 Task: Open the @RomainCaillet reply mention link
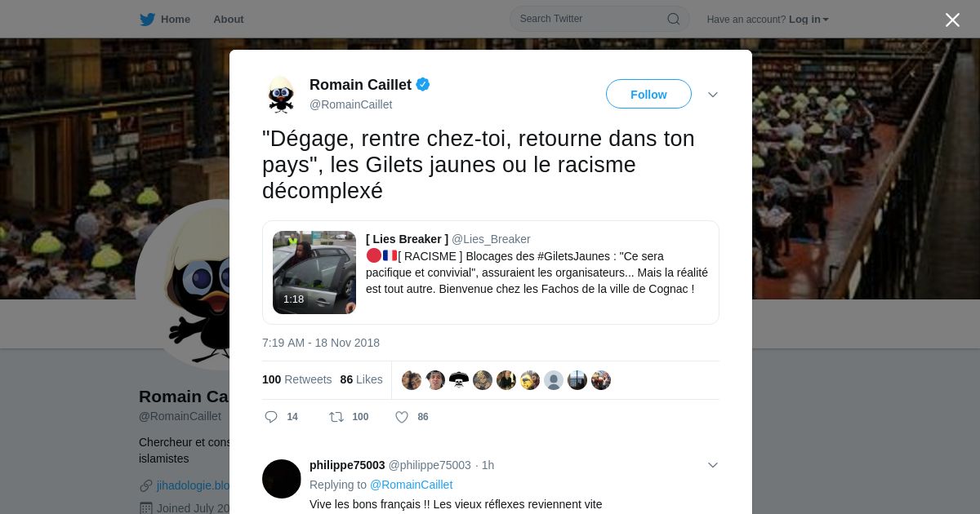[x=411, y=485]
